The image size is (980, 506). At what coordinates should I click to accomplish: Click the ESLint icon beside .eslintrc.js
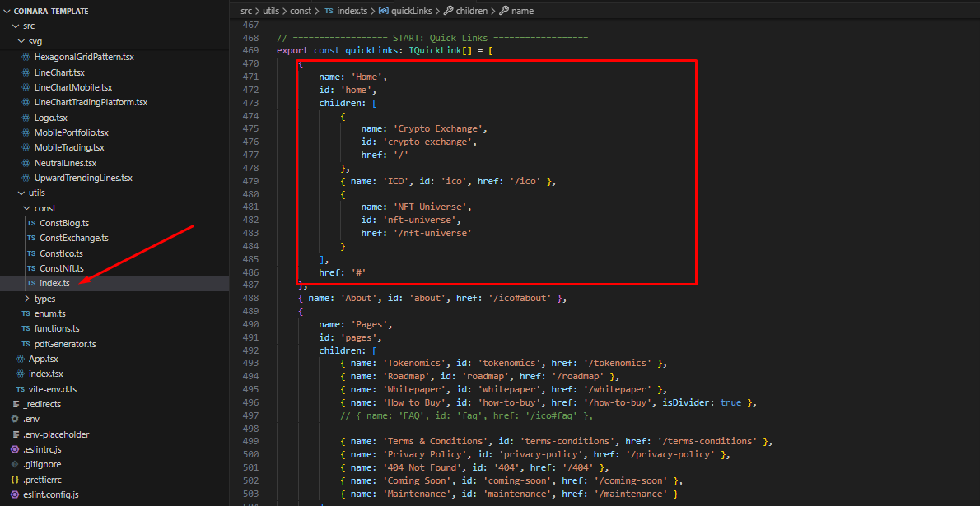pos(14,449)
